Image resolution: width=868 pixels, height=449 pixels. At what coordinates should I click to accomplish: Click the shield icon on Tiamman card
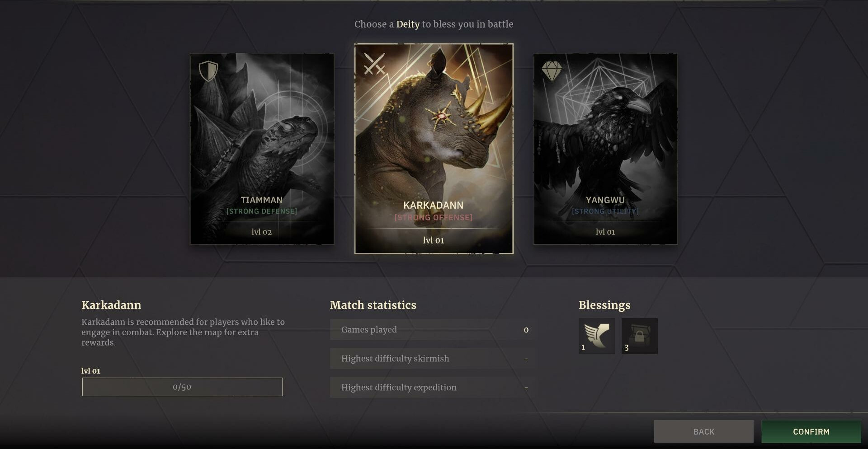[x=208, y=71]
